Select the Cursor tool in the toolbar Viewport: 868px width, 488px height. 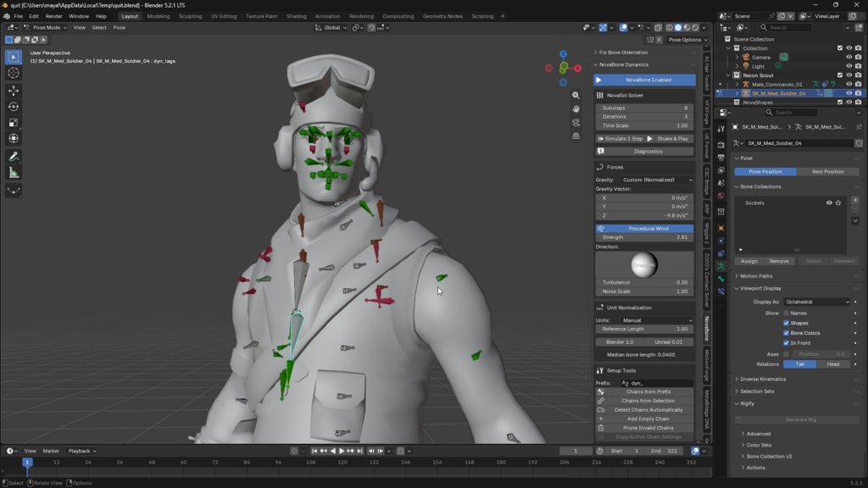[14, 73]
